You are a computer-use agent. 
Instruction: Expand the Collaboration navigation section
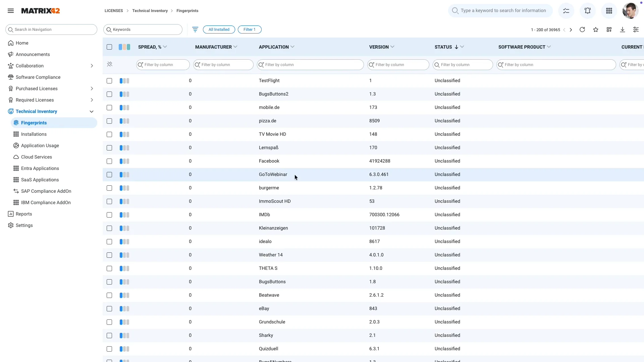(92, 66)
